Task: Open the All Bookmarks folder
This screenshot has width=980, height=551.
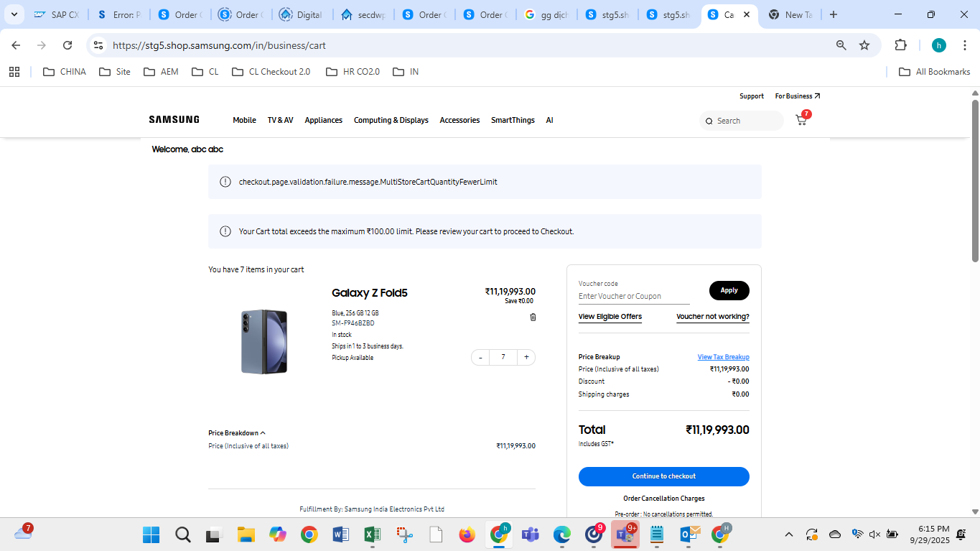Action: pos(934,72)
